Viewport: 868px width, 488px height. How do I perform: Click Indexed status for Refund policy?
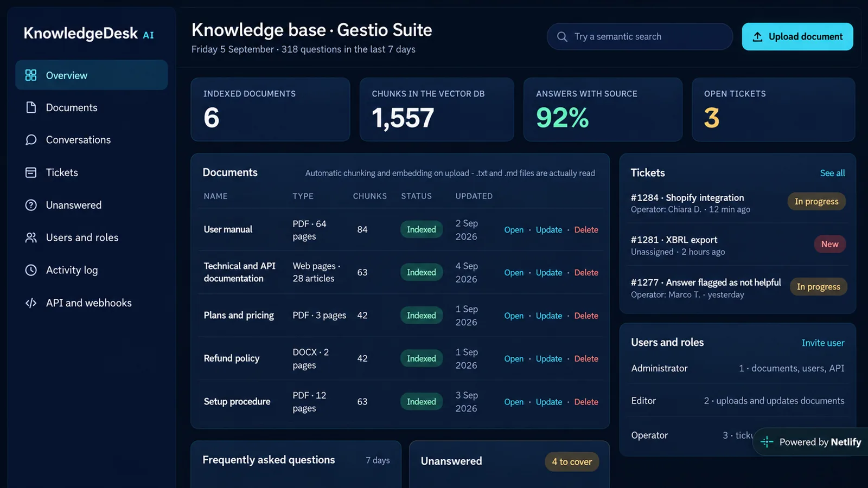pyautogui.click(x=422, y=358)
